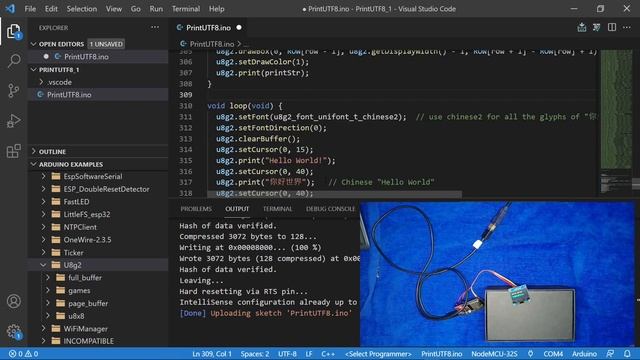Open the Terminal menu
Image resolution: width=640 pixels, height=360 pixels.
tap(186, 9)
